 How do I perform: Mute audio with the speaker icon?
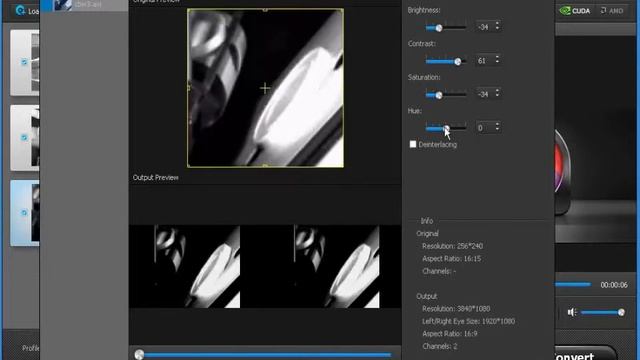tap(572, 312)
